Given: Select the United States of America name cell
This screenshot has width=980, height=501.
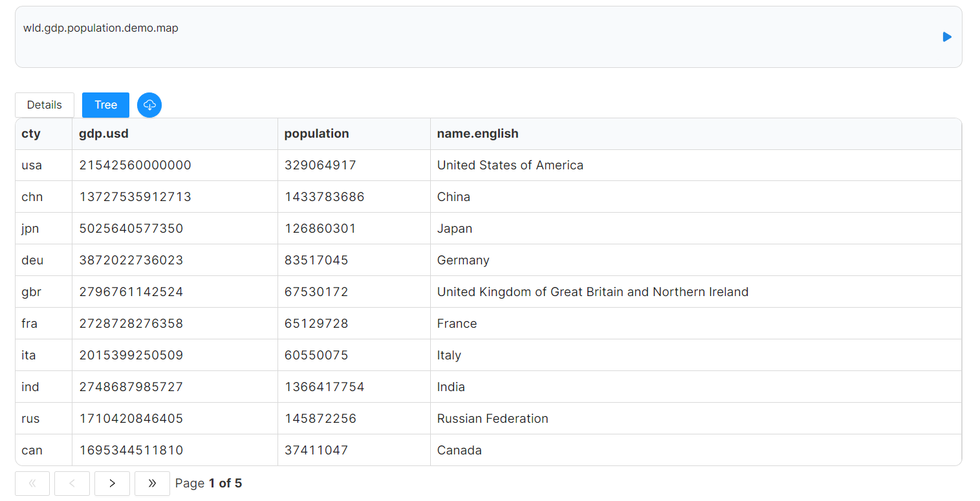Looking at the screenshot, I should 696,165.
